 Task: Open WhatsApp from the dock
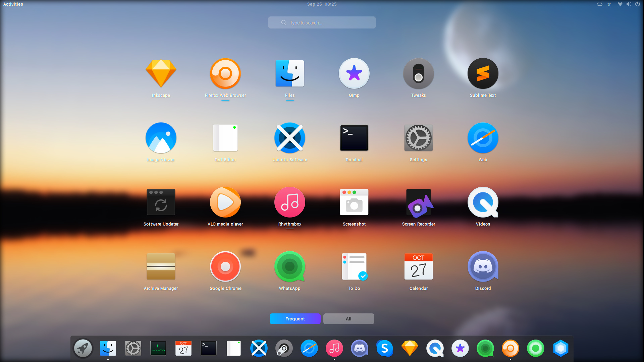[485, 349]
